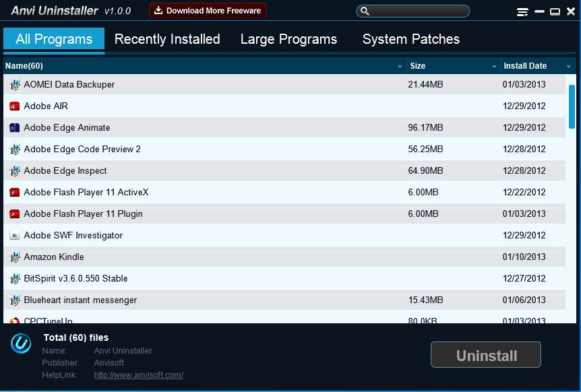Click the 12/27/2012 install date
Viewport: 581px width, 392px height.
524,278
